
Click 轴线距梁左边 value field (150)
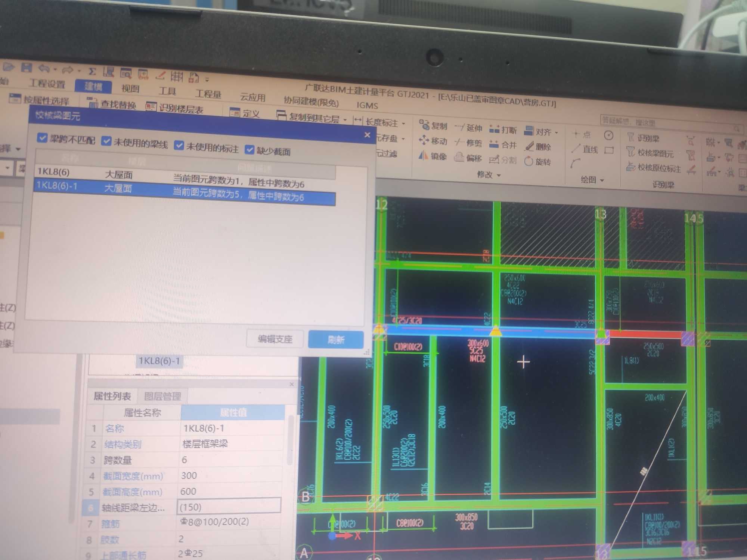229,507
